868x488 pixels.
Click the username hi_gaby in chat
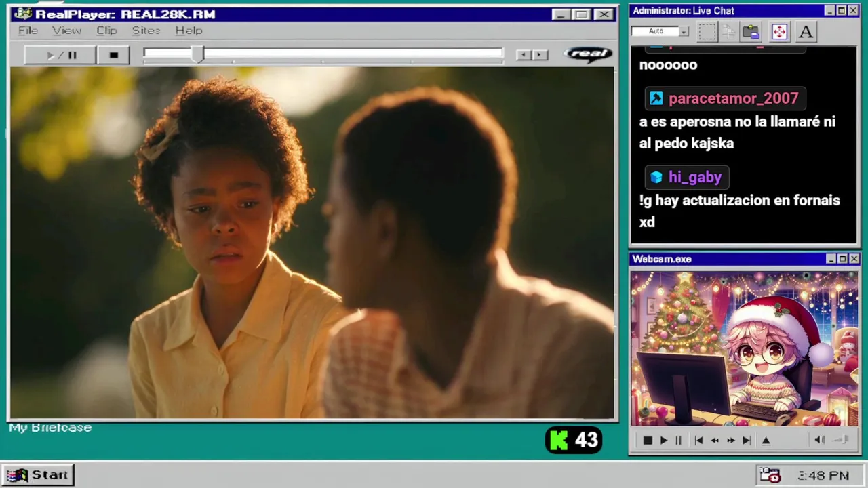click(695, 177)
